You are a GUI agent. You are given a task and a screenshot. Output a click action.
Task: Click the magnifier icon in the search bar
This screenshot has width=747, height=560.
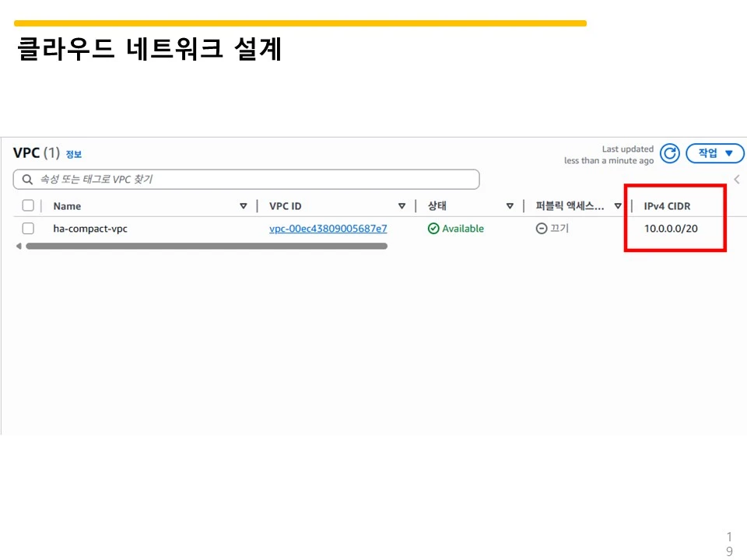click(26, 179)
